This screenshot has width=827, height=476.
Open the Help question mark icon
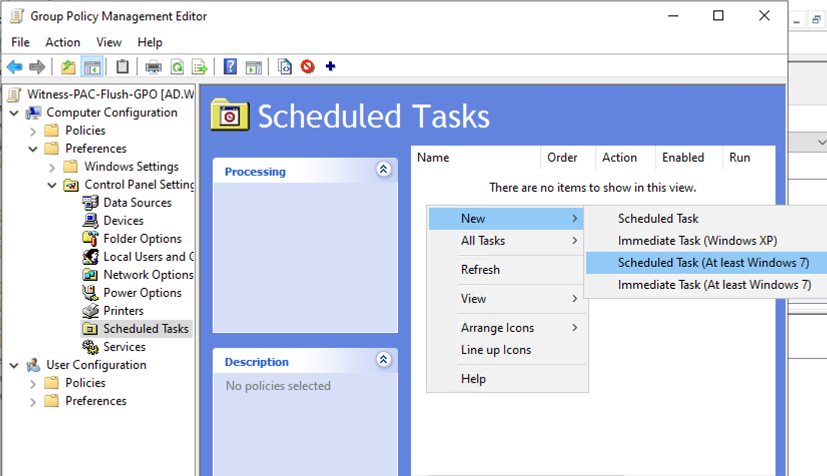(230, 67)
